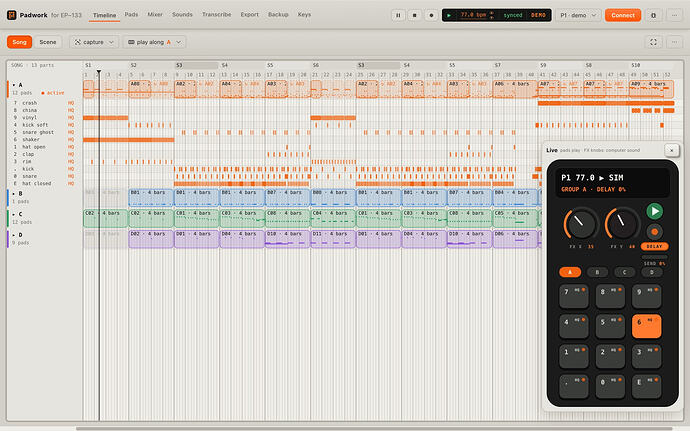Select group A on the Live device
Image resolution: width=690 pixels, height=431 pixels.
(570, 272)
